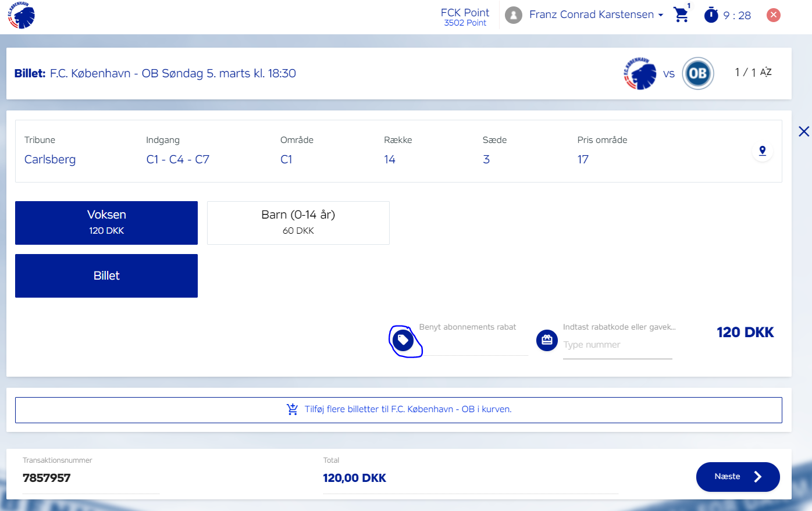812x511 pixels.
Task: Click the user avatar icon
Action: pyautogui.click(x=513, y=15)
